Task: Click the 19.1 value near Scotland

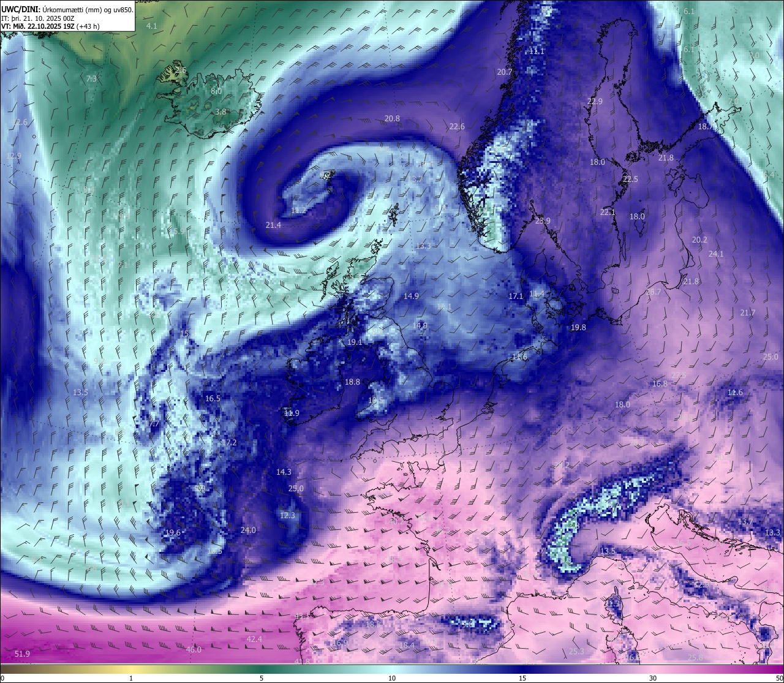Action: (355, 342)
